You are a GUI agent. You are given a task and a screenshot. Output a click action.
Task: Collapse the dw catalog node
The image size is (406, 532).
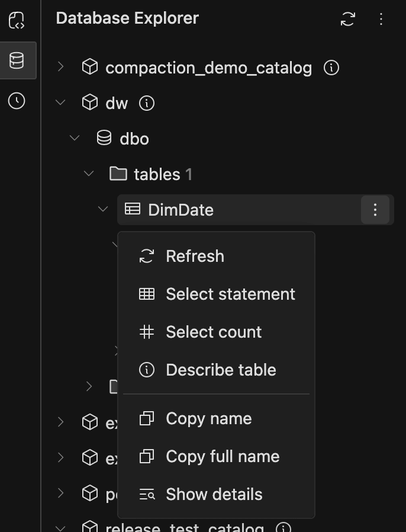60,102
